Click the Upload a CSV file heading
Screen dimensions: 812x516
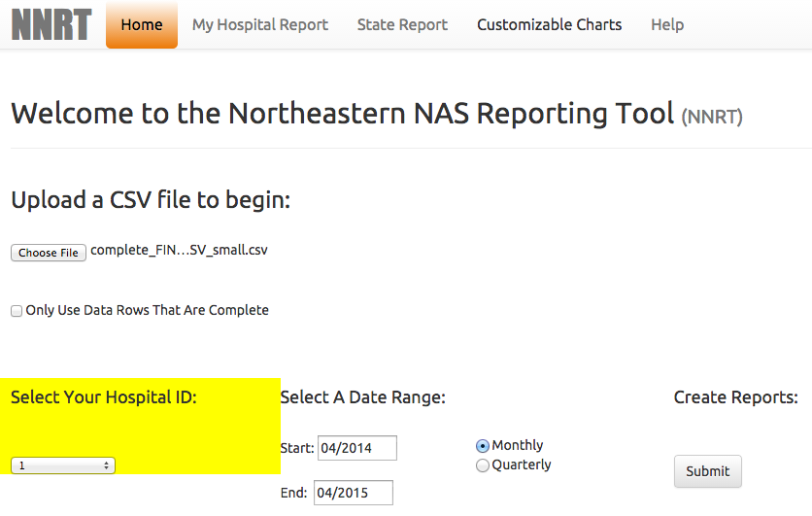coord(151,200)
